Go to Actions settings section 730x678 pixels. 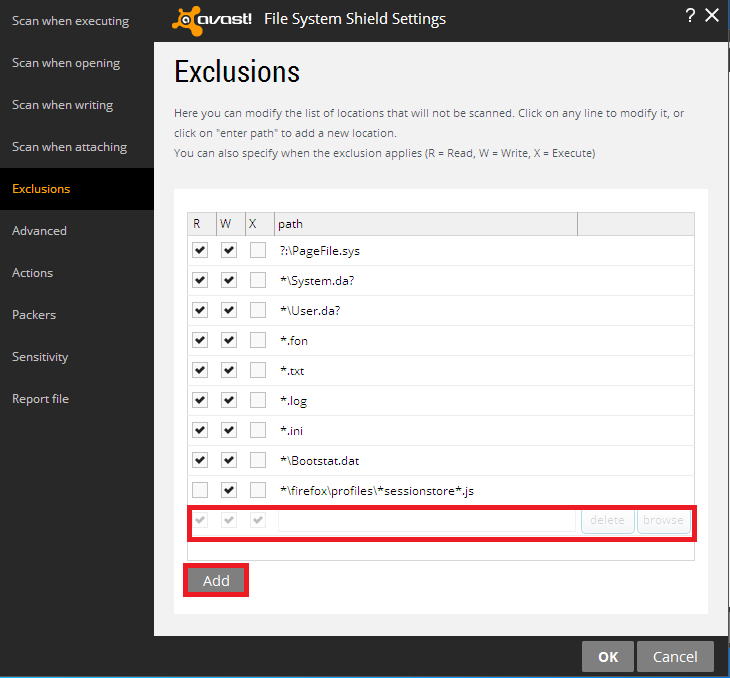(x=33, y=272)
